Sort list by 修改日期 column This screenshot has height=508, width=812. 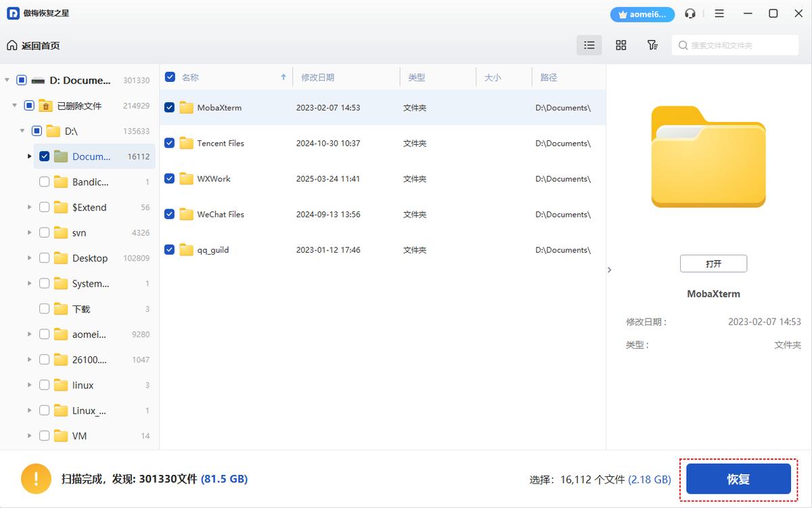click(318, 77)
